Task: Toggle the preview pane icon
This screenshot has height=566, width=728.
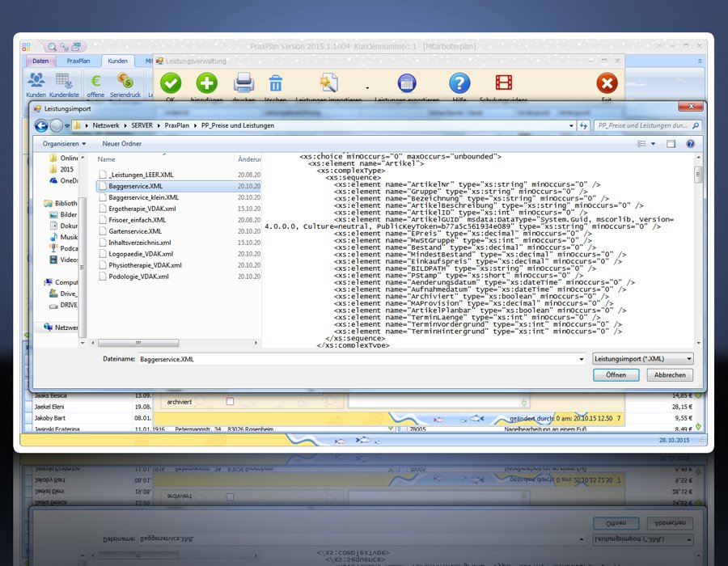Action: (671, 144)
